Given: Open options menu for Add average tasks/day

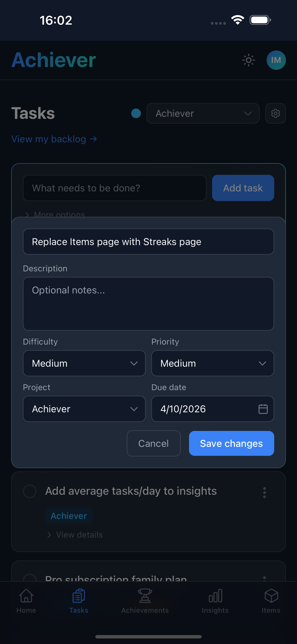Looking at the screenshot, I should point(264,492).
